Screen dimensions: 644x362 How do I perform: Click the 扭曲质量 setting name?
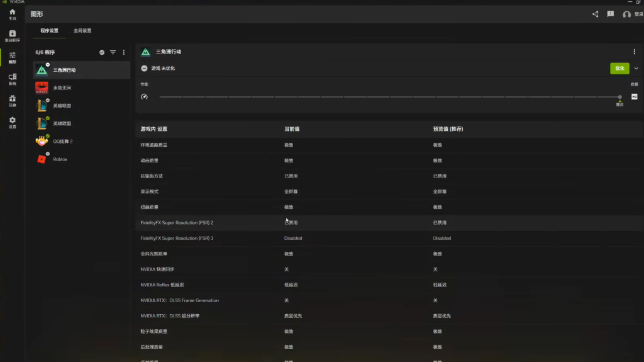pyautogui.click(x=149, y=207)
